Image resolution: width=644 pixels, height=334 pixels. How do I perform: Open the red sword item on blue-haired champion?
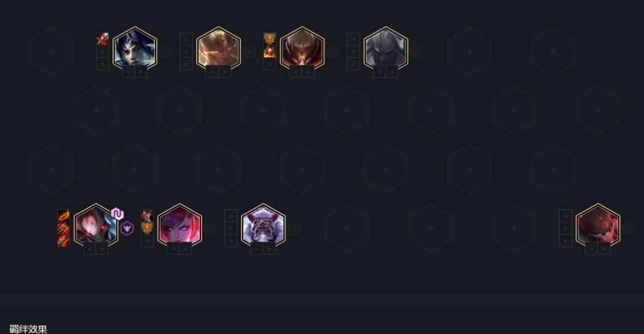pos(103,39)
